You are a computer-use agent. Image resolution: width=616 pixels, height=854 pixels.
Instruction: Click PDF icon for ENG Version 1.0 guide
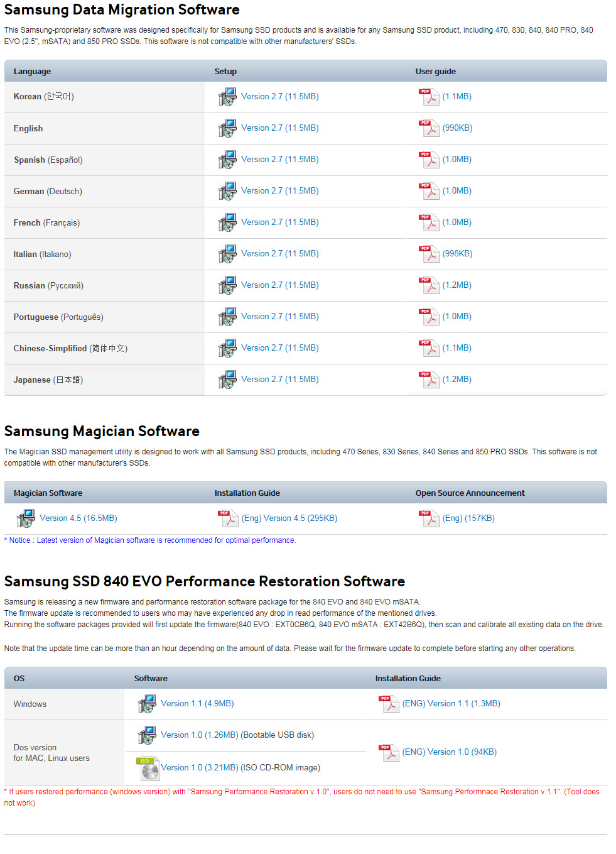tap(389, 752)
